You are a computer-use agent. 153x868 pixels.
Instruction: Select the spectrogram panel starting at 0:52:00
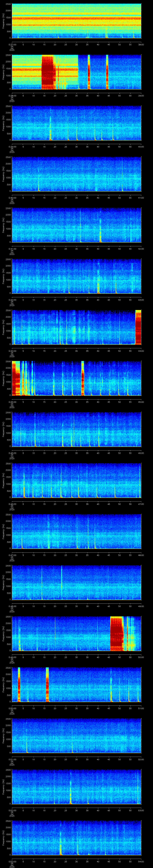(x=76, y=787)
